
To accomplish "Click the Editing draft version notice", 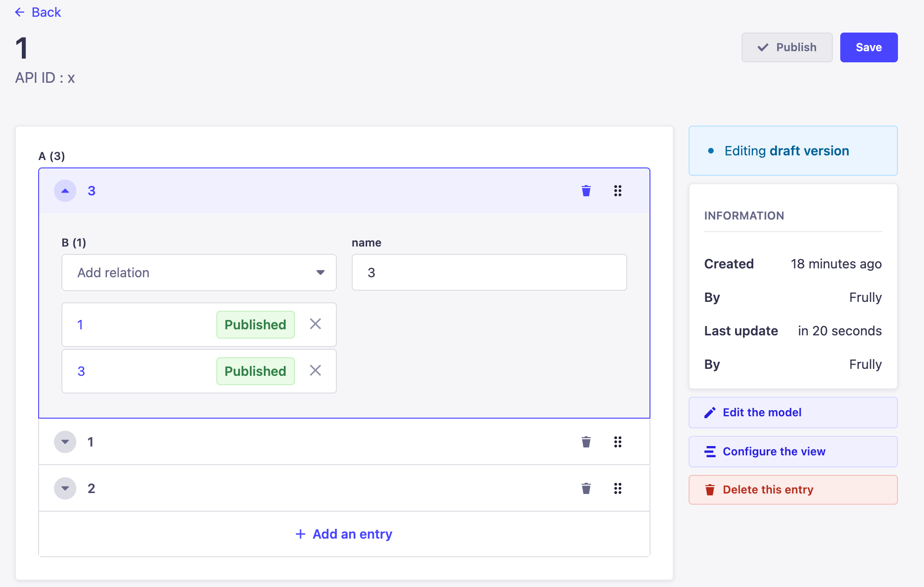I will coord(793,151).
